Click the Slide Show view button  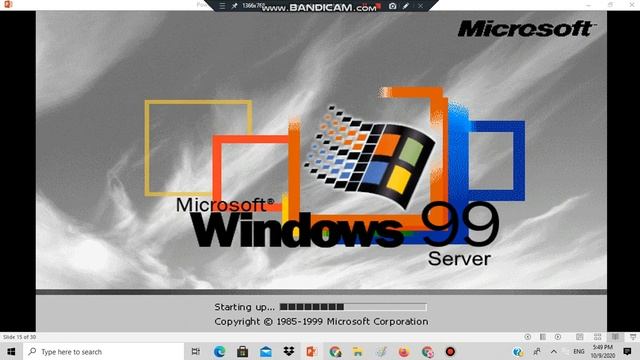pyautogui.click(x=633, y=337)
